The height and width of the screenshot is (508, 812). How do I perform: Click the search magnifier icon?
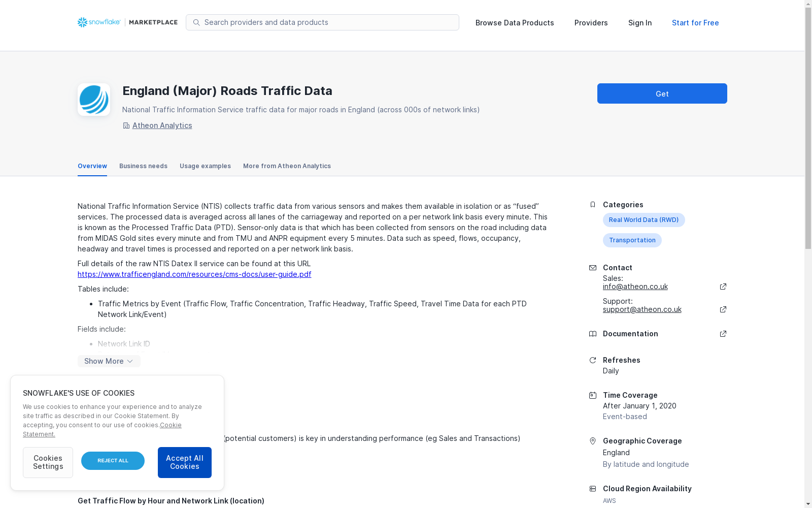[x=196, y=22]
